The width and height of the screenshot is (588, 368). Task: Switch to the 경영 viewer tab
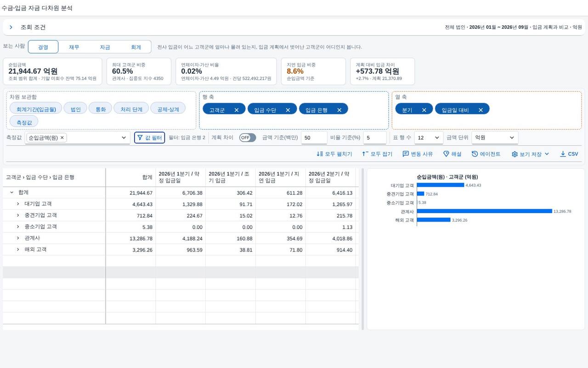43,47
